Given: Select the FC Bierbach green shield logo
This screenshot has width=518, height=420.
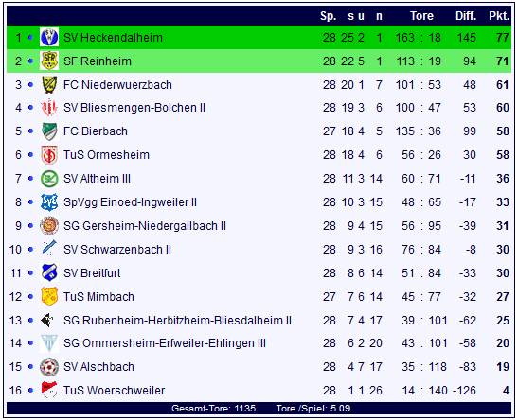Looking at the screenshot, I should 49,131.
